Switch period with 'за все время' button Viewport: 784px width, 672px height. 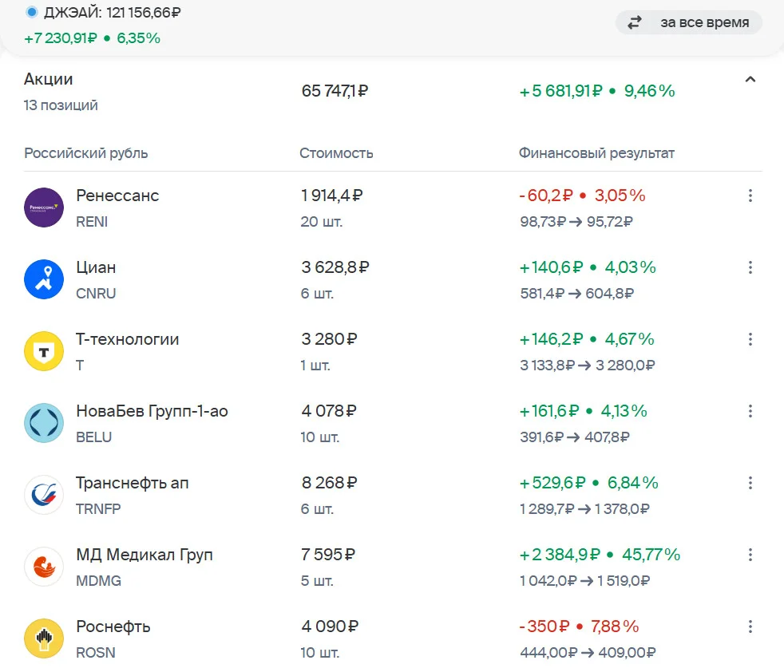(688, 22)
